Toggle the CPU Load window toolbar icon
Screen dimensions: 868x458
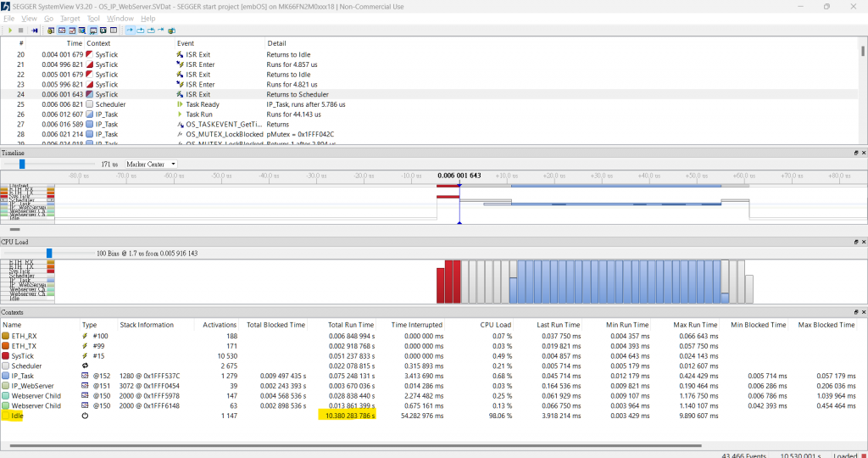pos(72,31)
